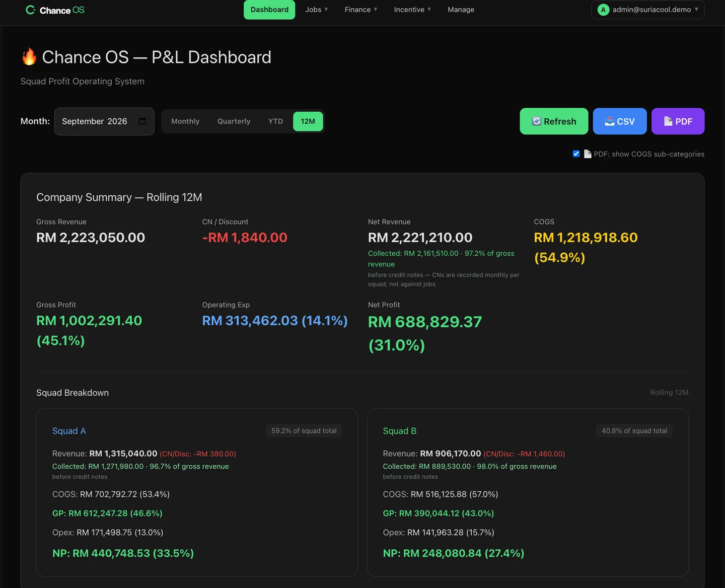Go to the Dashboard nav tab
The height and width of the screenshot is (588, 725).
point(269,10)
